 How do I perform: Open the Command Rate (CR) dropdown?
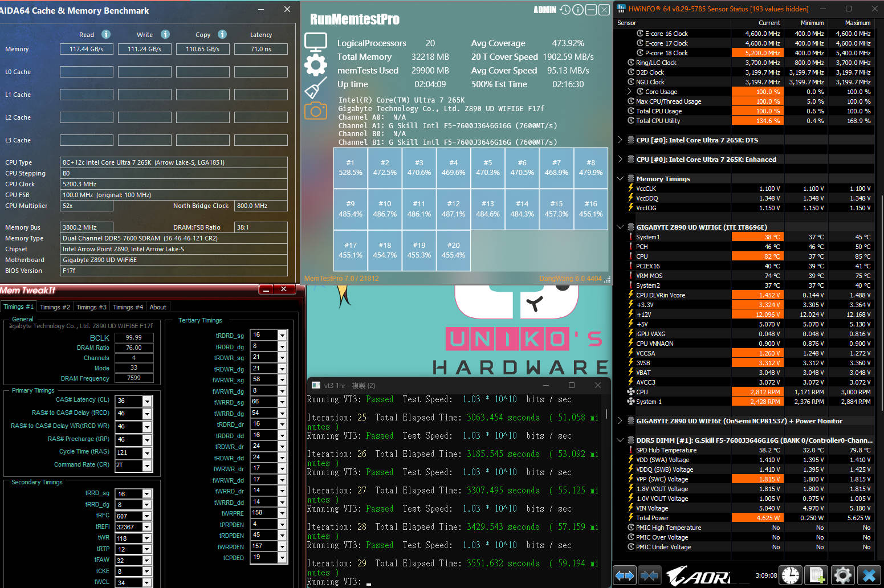click(x=147, y=465)
